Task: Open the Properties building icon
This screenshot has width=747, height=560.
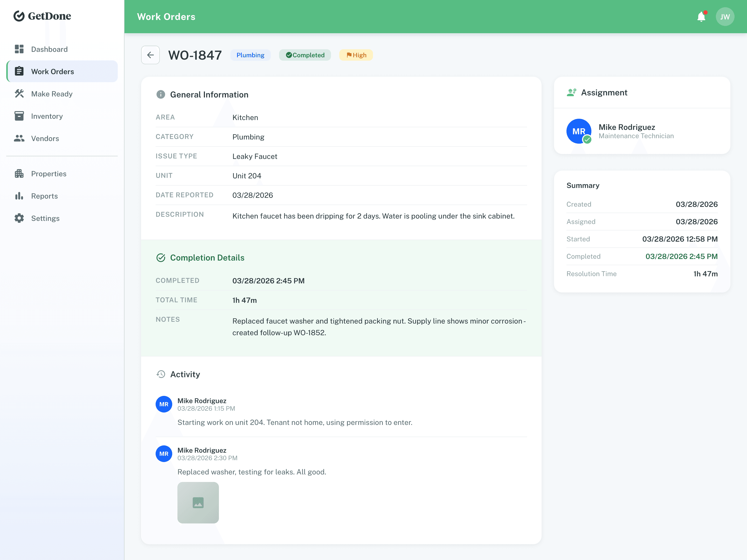Action: pos(19,173)
